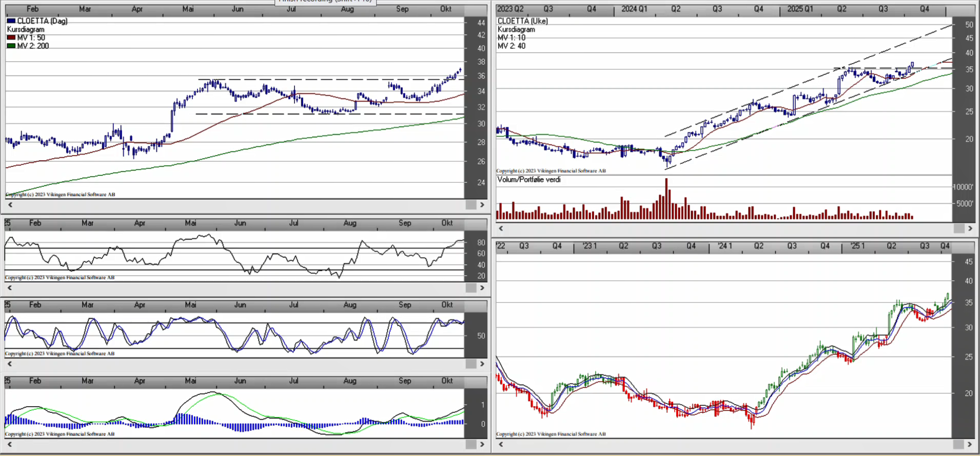The width and height of the screenshot is (980, 456).
Task: Select the red MV 1: 50 legend swatch
Action: click(11, 37)
